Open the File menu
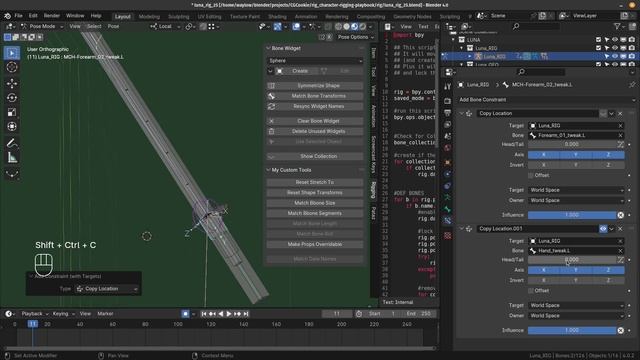The width and height of the screenshot is (640, 360). 18,16
